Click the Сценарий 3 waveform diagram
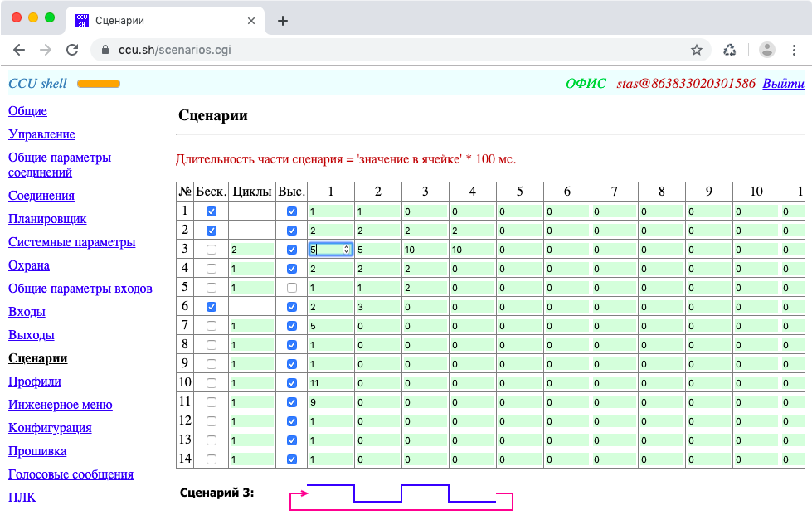Image resolution: width=812 pixels, height=515 pixels. click(x=401, y=497)
